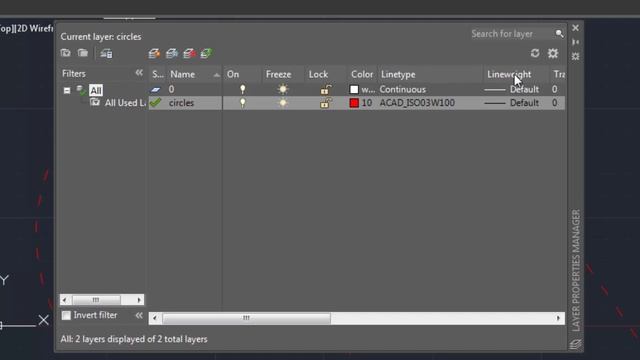Check the Invert filter checkbox
The image size is (640, 360).
[x=66, y=315]
